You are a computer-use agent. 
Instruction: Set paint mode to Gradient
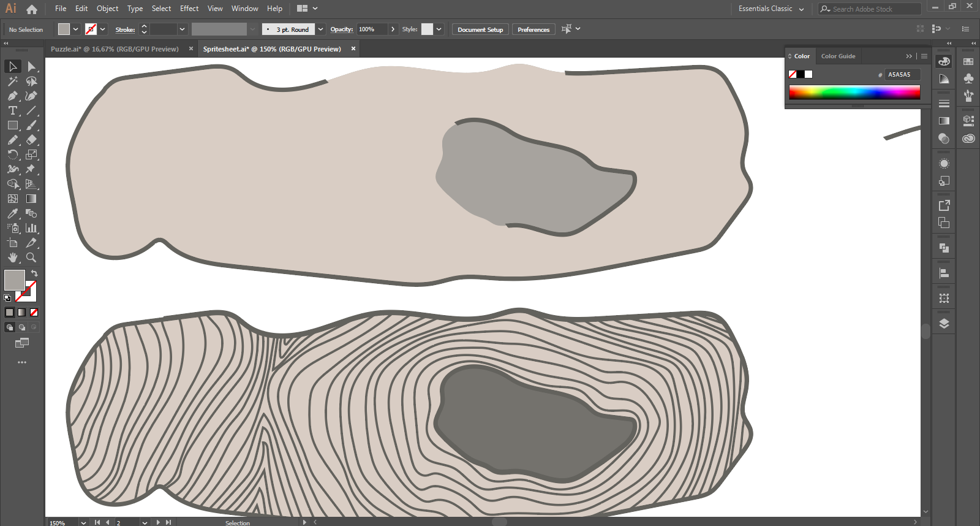pyautogui.click(x=21, y=312)
